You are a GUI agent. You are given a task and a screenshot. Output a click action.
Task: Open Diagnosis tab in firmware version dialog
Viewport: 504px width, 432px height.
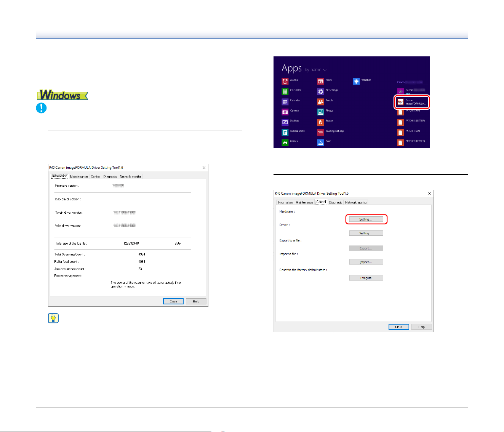tap(110, 176)
